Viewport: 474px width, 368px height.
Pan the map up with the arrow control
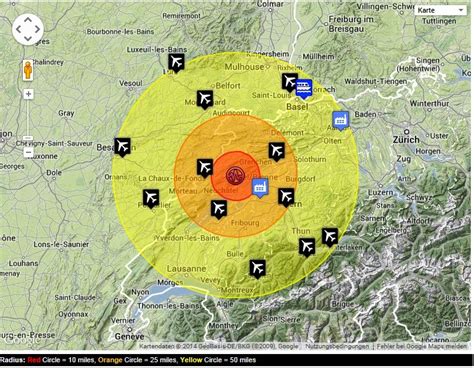tap(28, 20)
